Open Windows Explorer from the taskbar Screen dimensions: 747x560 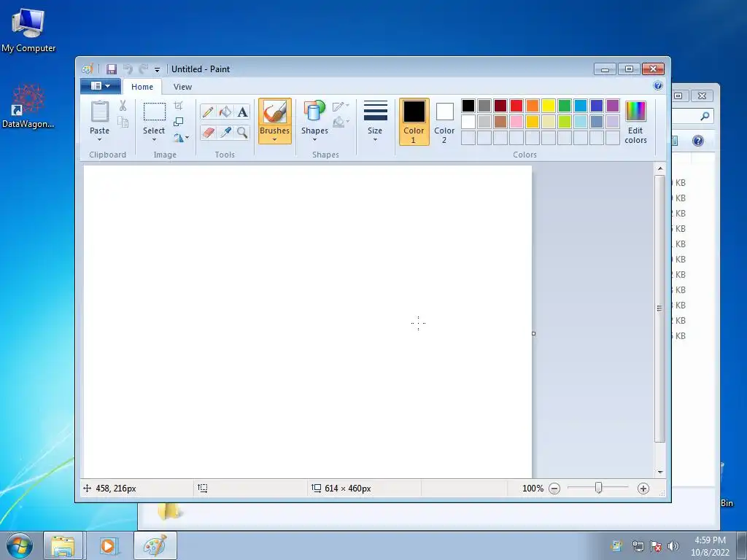pos(63,545)
